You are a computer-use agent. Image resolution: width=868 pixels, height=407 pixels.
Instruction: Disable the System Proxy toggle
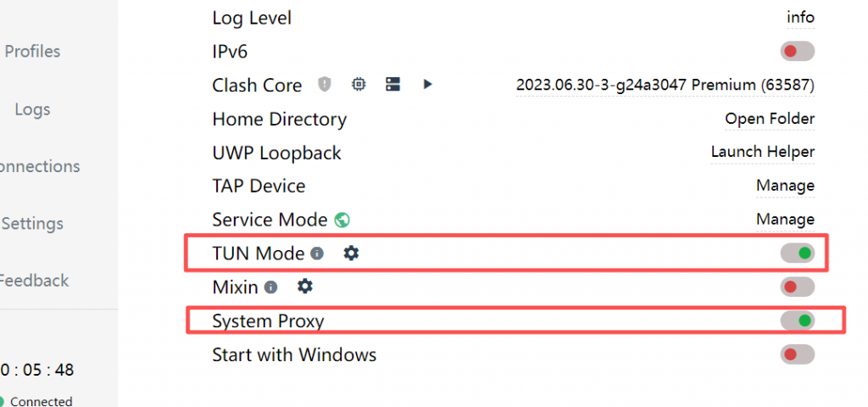click(x=797, y=321)
